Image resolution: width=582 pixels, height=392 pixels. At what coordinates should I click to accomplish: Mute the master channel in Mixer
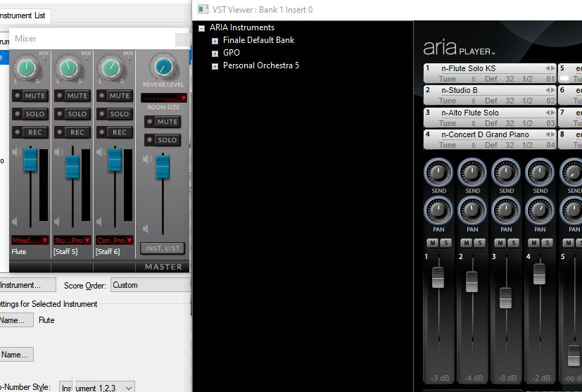(163, 122)
